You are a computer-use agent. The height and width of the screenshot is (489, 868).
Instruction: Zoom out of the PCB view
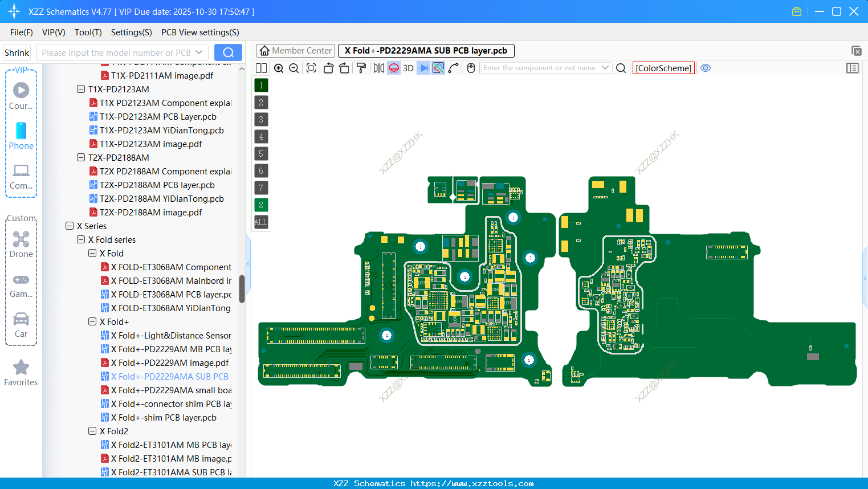[x=294, y=68]
